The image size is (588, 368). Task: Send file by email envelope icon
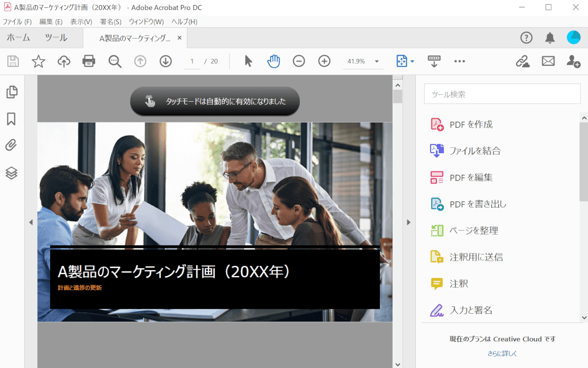pyautogui.click(x=548, y=61)
